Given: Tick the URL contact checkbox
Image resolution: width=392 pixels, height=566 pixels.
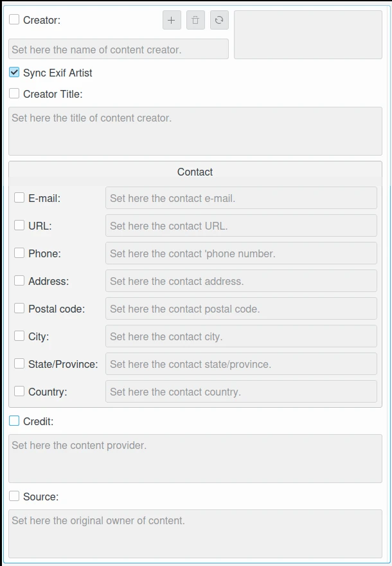Looking at the screenshot, I should coord(19,226).
